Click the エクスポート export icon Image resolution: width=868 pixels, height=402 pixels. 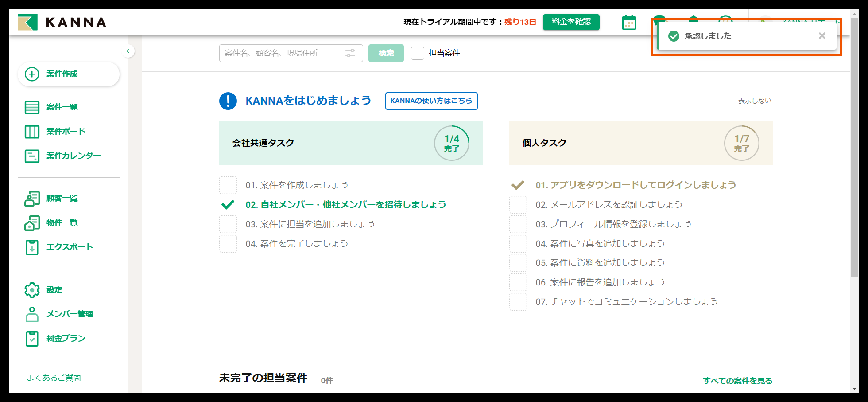click(x=31, y=247)
